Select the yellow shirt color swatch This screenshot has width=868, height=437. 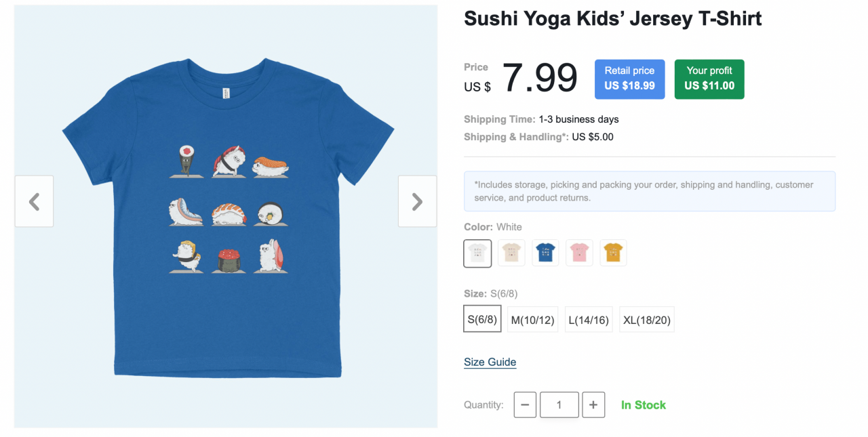pos(613,252)
